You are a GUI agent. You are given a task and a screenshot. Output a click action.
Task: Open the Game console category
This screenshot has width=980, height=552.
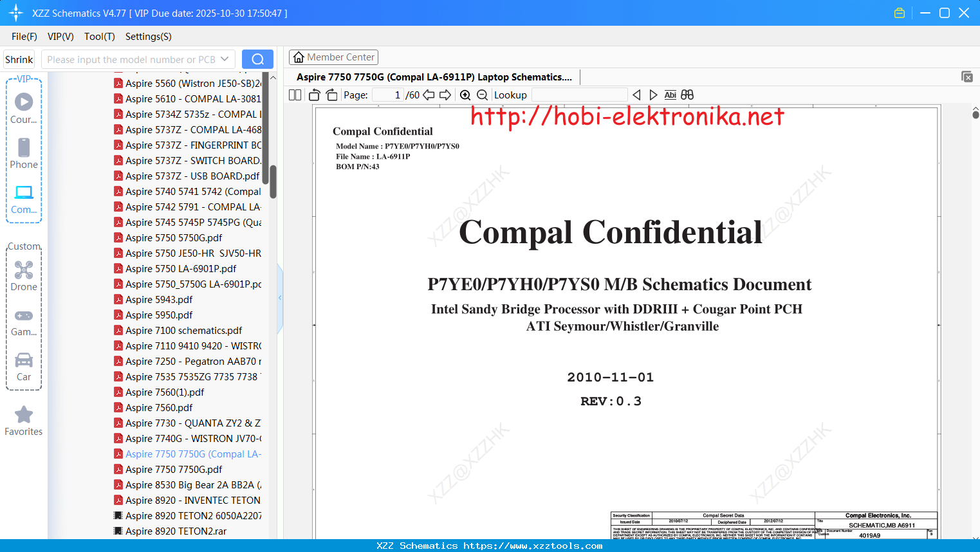[24, 322]
